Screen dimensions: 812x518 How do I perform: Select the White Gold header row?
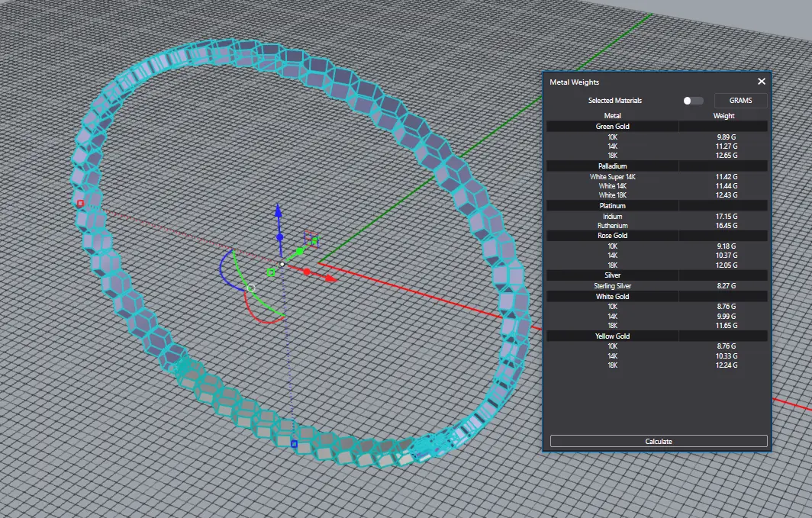point(656,296)
